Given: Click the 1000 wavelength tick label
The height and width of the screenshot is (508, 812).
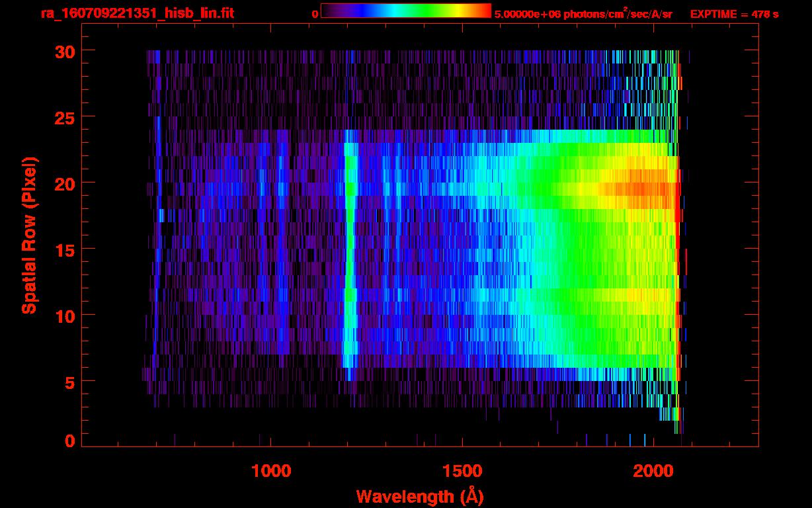Looking at the screenshot, I should coord(271,471).
